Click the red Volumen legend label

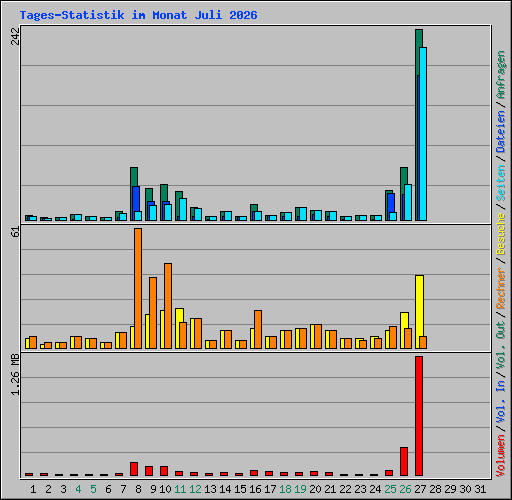[x=501, y=456]
